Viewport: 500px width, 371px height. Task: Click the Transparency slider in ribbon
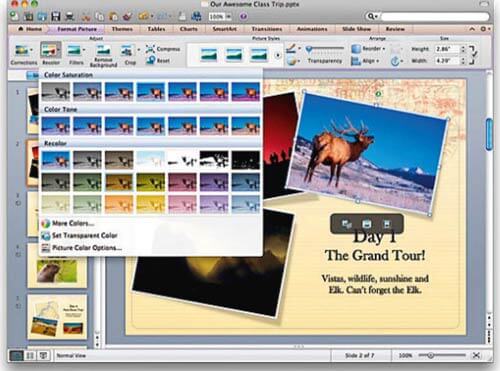tap(325, 49)
